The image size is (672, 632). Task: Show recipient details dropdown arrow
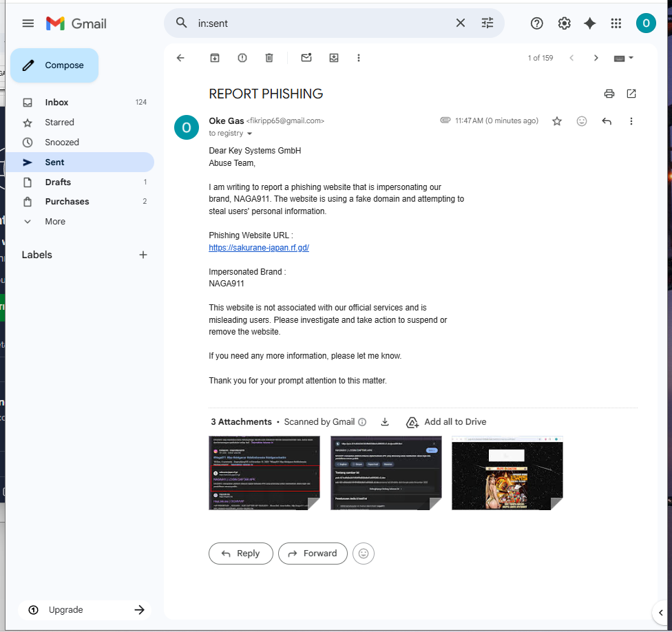(249, 134)
